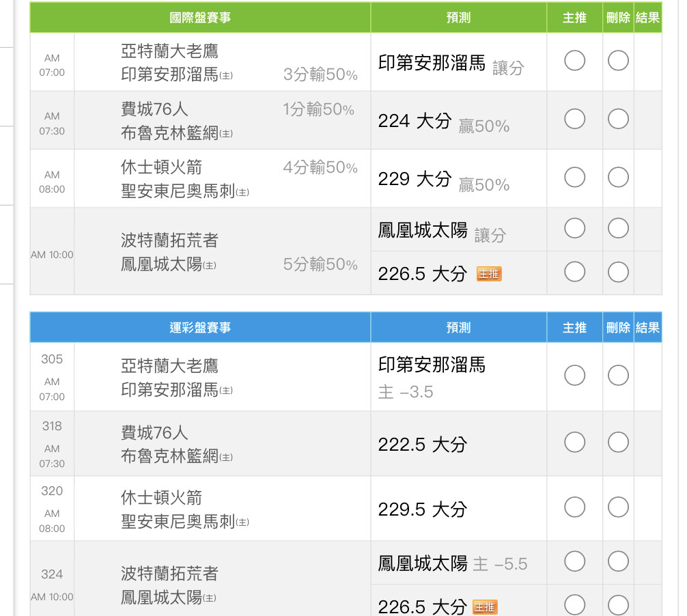Click the 1分輸50% odds text
This screenshot has width=687, height=616.
coord(318,109)
